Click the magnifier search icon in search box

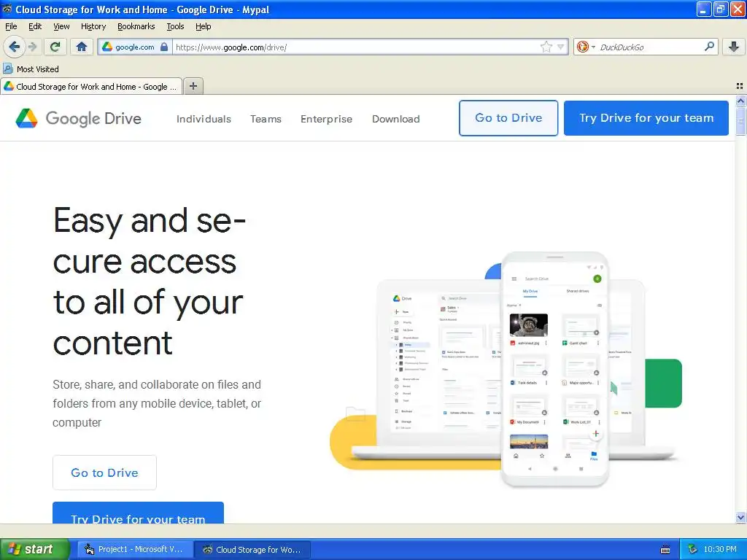709,47
